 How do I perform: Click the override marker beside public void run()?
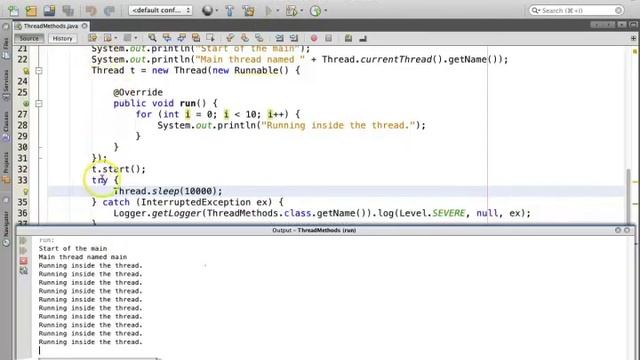[26, 104]
